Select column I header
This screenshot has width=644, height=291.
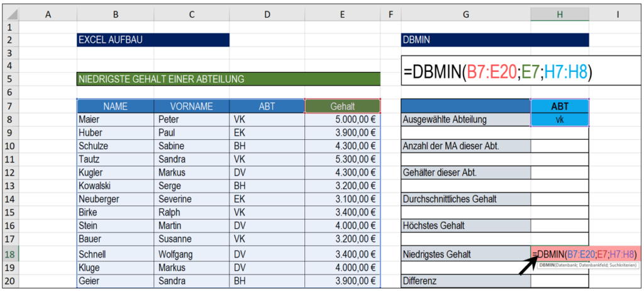click(616, 15)
